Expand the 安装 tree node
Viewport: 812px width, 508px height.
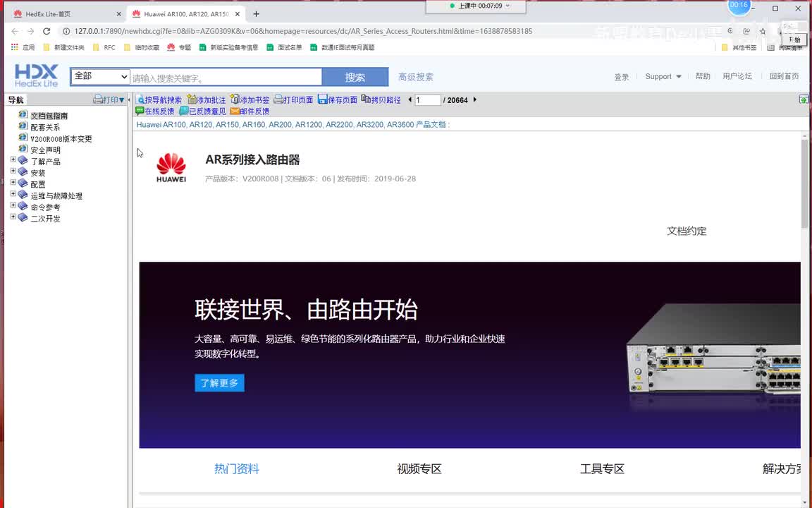13,171
